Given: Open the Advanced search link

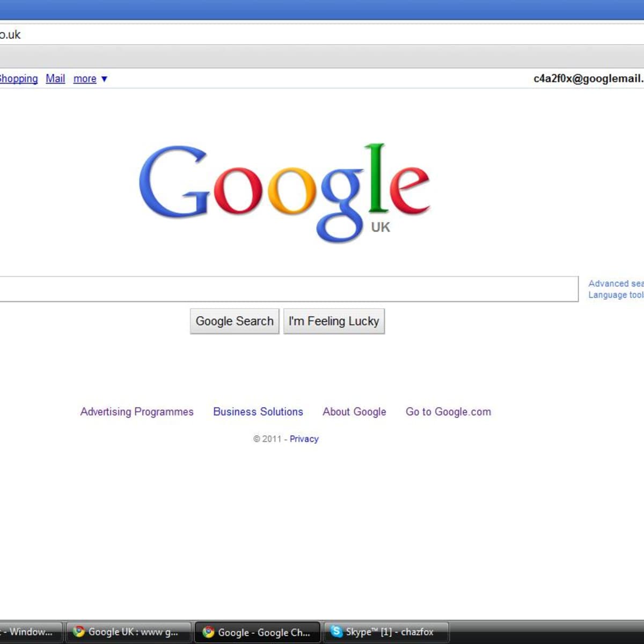Looking at the screenshot, I should [x=615, y=283].
